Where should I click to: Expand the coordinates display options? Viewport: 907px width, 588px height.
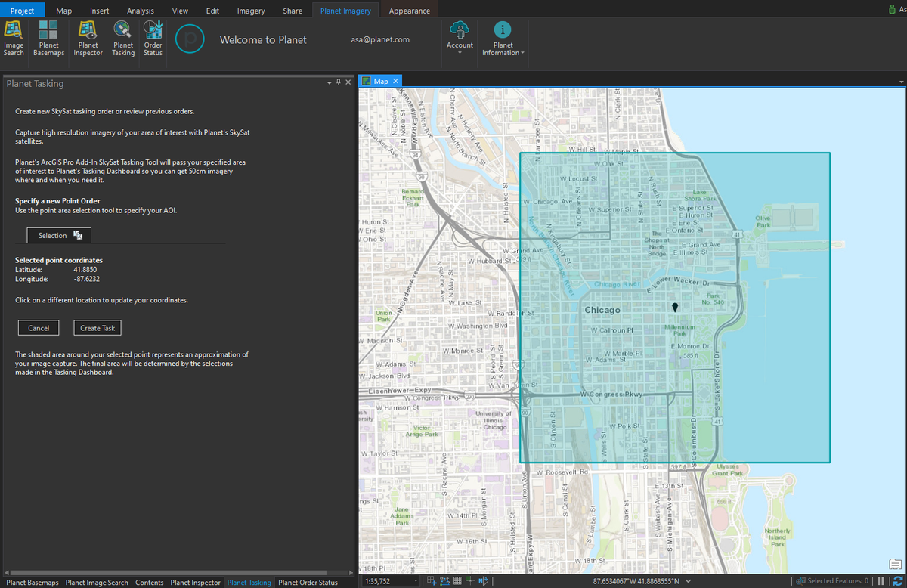point(686,581)
